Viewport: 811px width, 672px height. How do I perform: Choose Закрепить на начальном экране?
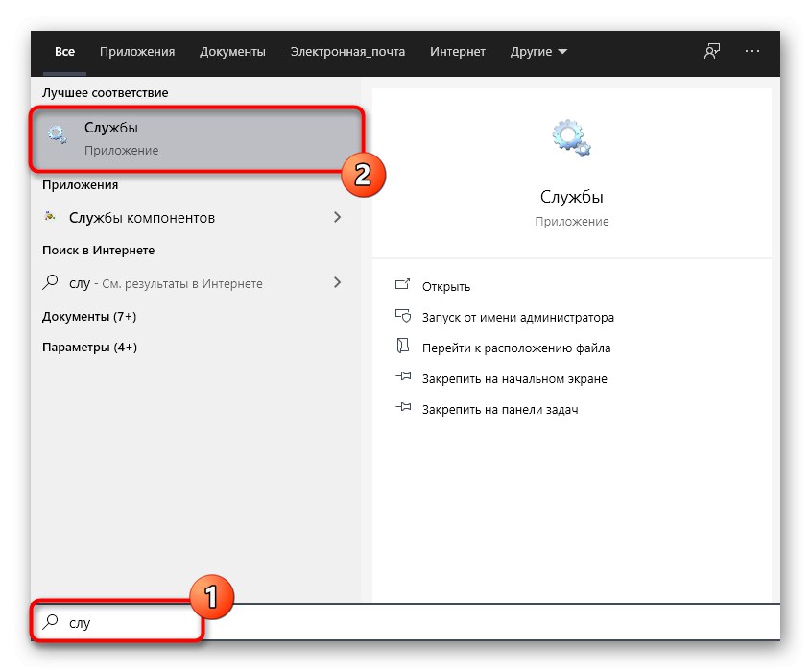(x=513, y=378)
